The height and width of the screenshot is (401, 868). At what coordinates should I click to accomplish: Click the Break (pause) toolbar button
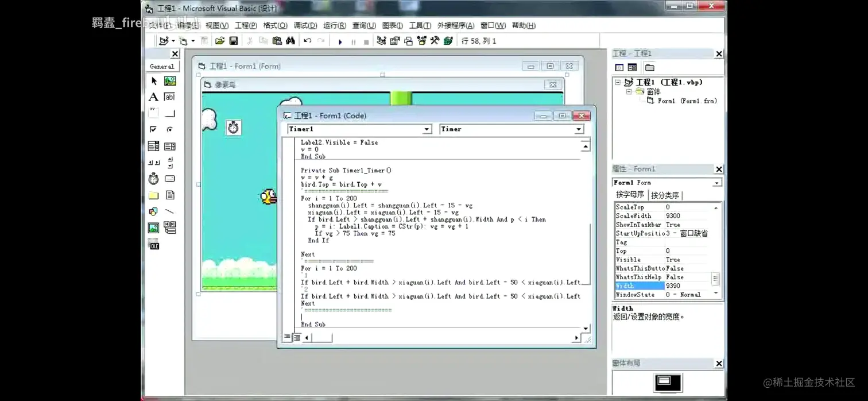pyautogui.click(x=353, y=41)
